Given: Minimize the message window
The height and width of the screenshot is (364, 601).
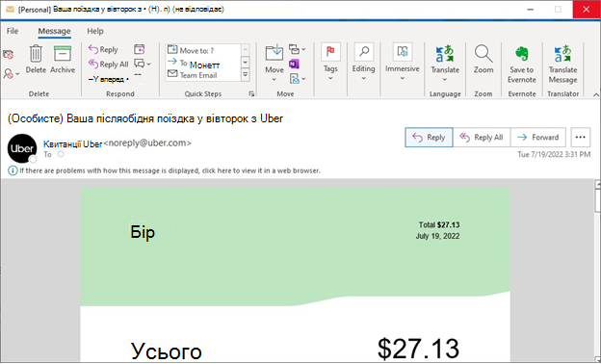Looking at the screenshot, I should [x=531, y=10].
